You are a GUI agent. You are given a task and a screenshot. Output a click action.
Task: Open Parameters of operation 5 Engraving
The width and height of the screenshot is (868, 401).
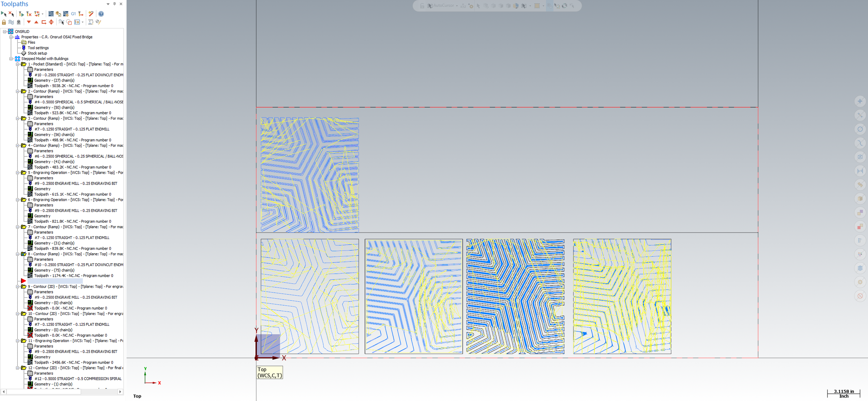pyautogui.click(x=43, y=178)
